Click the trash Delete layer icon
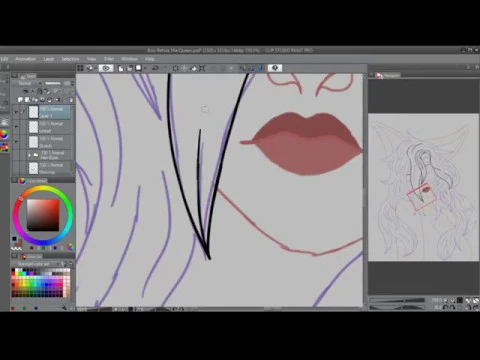480x360 pixels. (x=71, y=100)
